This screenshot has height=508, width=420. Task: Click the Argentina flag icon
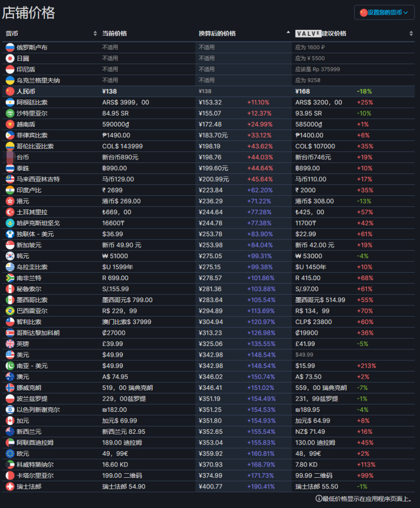[10, 102]
